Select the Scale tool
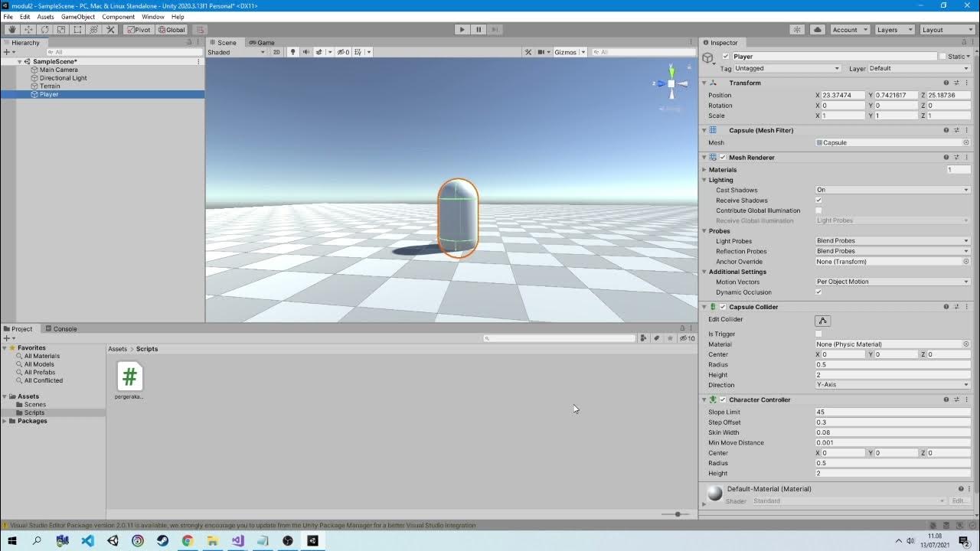980x551 pixels. coord(61,30)
